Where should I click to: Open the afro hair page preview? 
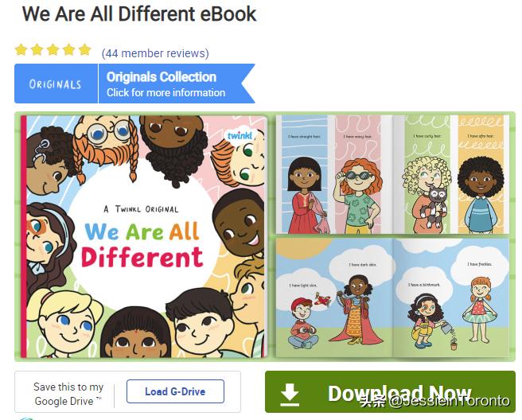tap(481, 174)
